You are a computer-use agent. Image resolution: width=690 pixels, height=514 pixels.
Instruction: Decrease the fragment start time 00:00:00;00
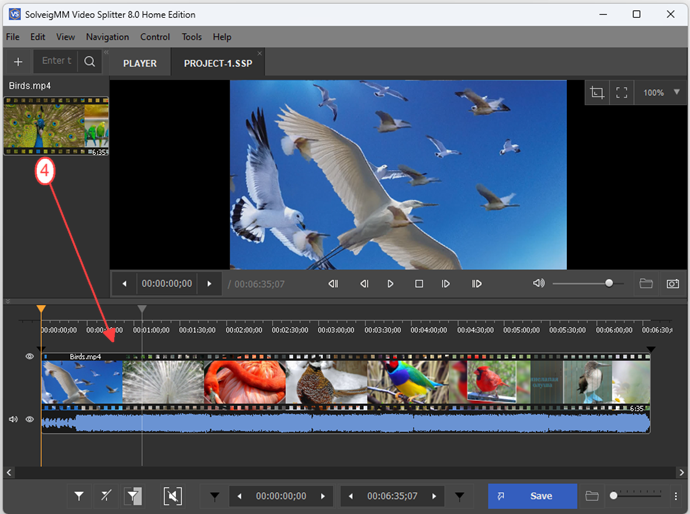(x=239, y=496)
